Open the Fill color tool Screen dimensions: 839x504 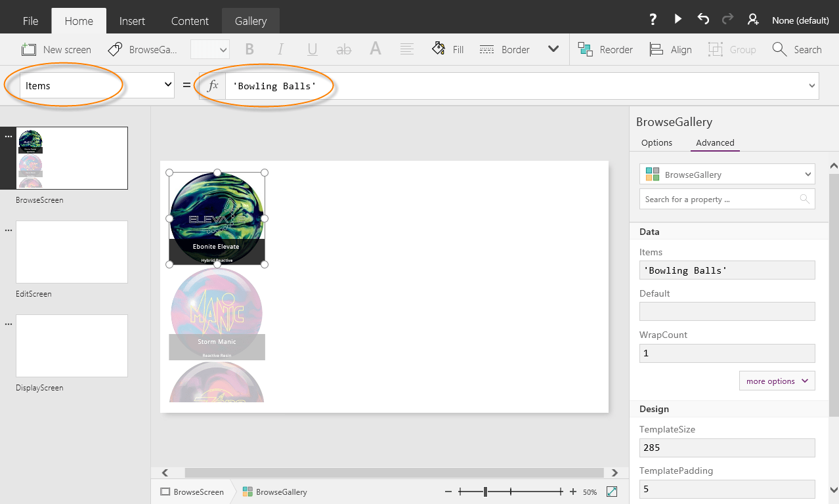point(447,49)
